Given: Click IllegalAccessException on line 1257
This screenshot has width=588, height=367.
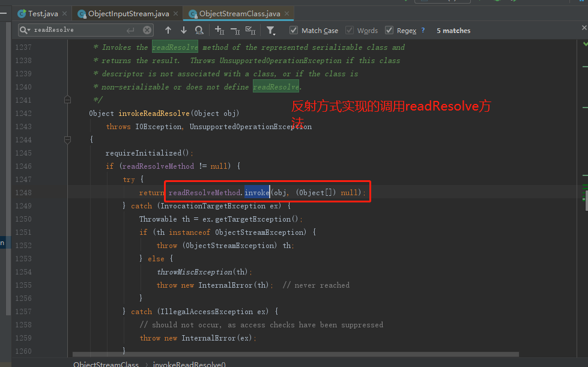Looking at the screenshot, I should coord(207,312).
